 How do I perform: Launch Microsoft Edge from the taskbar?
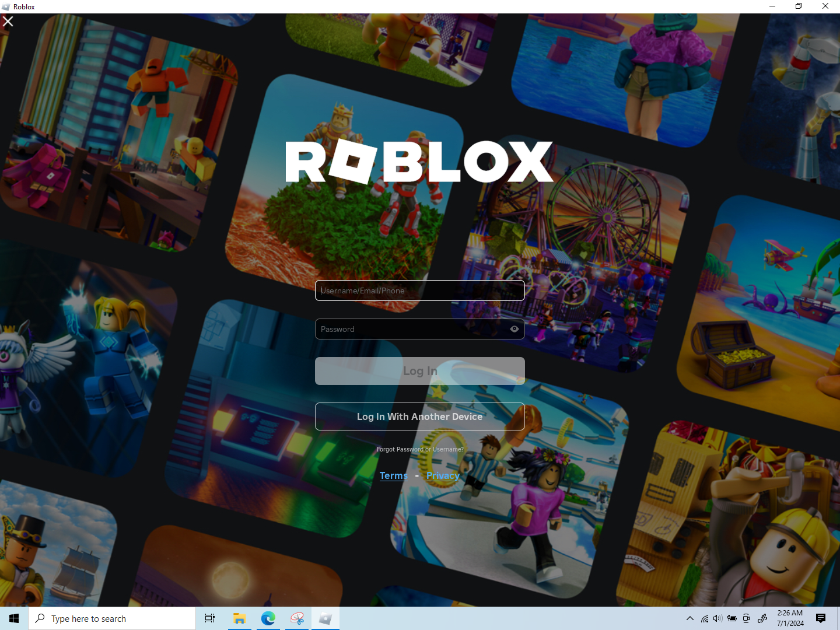[x=268, y=618]
